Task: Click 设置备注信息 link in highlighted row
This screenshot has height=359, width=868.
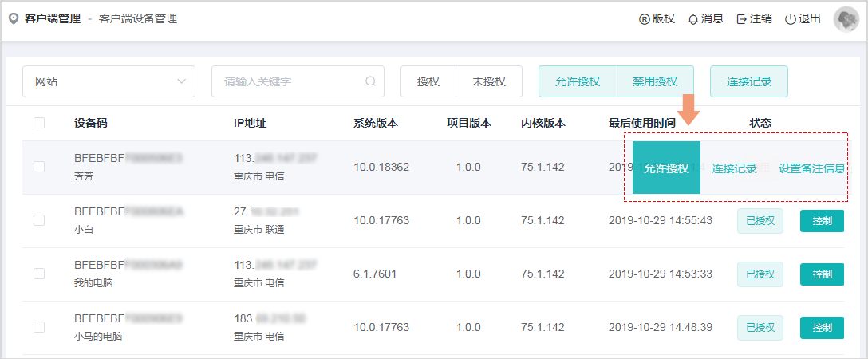Action: 811,168
